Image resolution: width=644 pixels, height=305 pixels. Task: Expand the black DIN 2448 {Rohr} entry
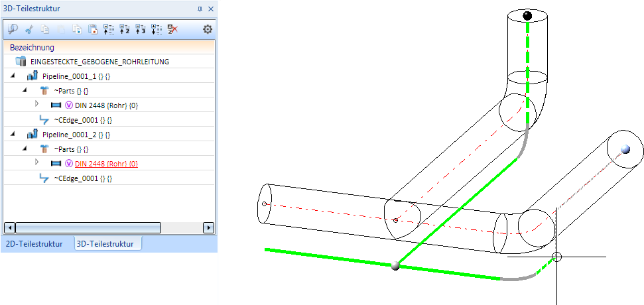tap(36, 104)
